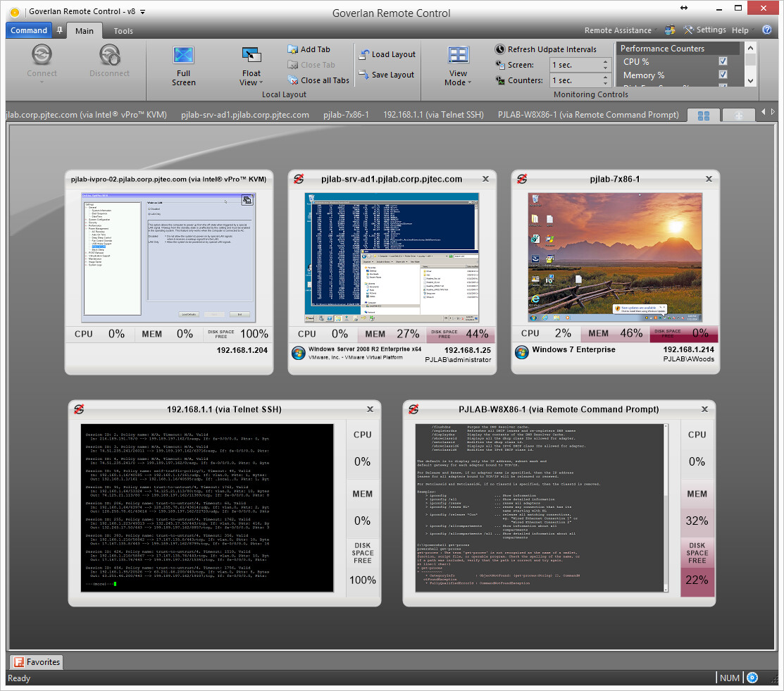Image resolution: width=784 pixels, height=691 pixels.
Task: Click the Add Tab icon
Action: click(x=293, y=49)
